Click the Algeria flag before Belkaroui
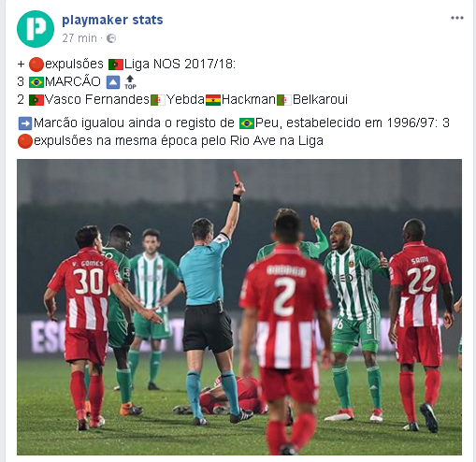Image resolution: width=476 pixels, height=462 pixels. [x=284, y=100]
